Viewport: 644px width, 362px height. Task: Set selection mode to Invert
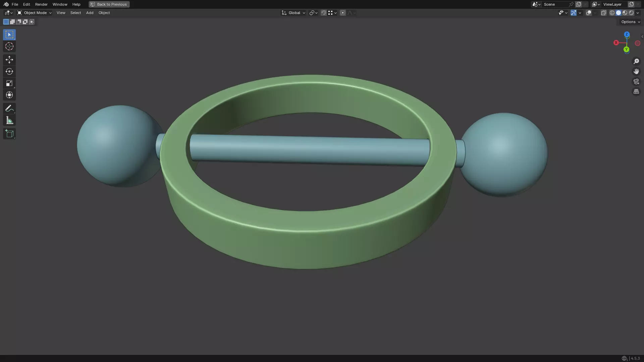click(25, 22)
